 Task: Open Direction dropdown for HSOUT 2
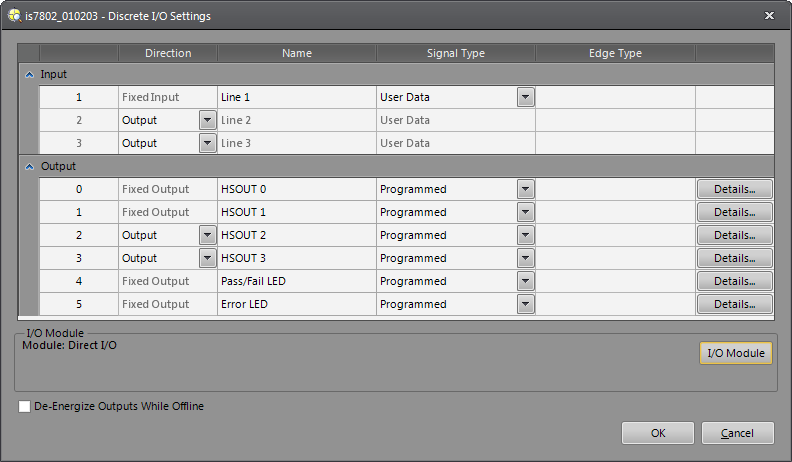[x=207, y=235]
